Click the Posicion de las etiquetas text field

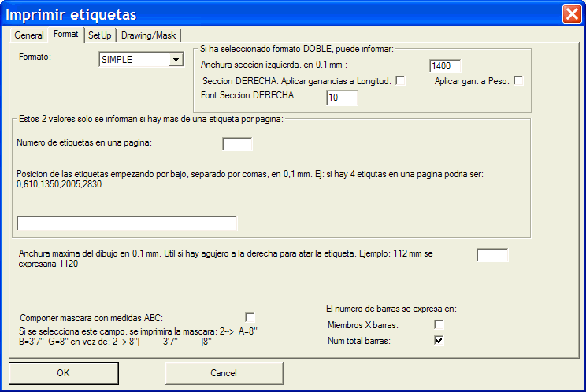(x=127, y=224)
